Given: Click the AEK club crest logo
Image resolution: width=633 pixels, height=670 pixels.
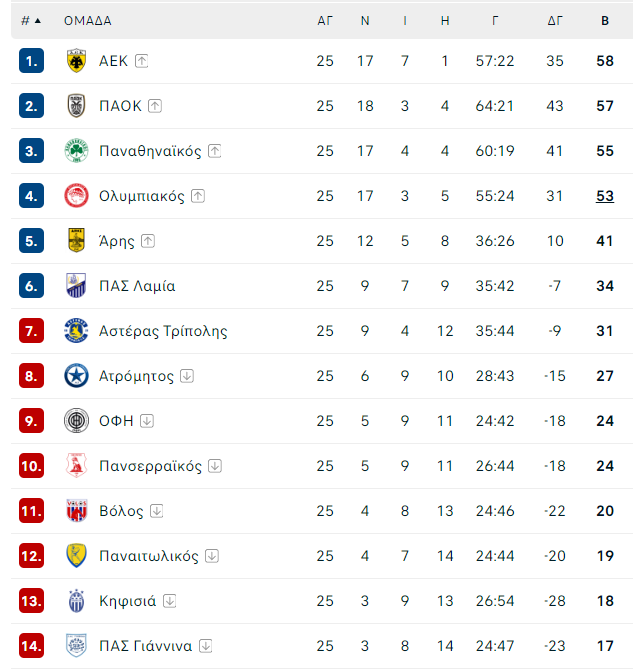Looking at the screenshot, I should pos(77,61).
